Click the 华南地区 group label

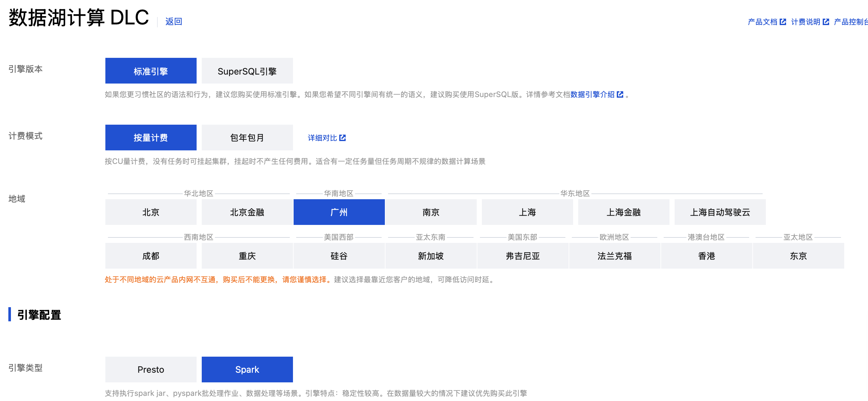pos(339,193)
